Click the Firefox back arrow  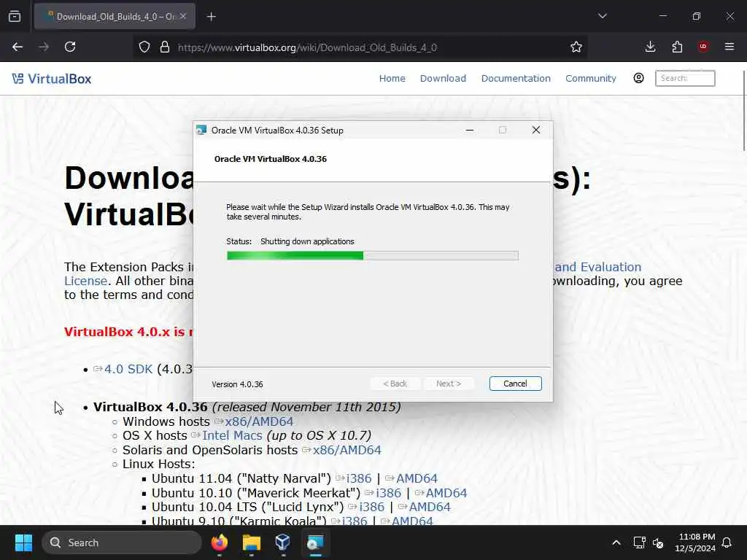click(18, 47)
